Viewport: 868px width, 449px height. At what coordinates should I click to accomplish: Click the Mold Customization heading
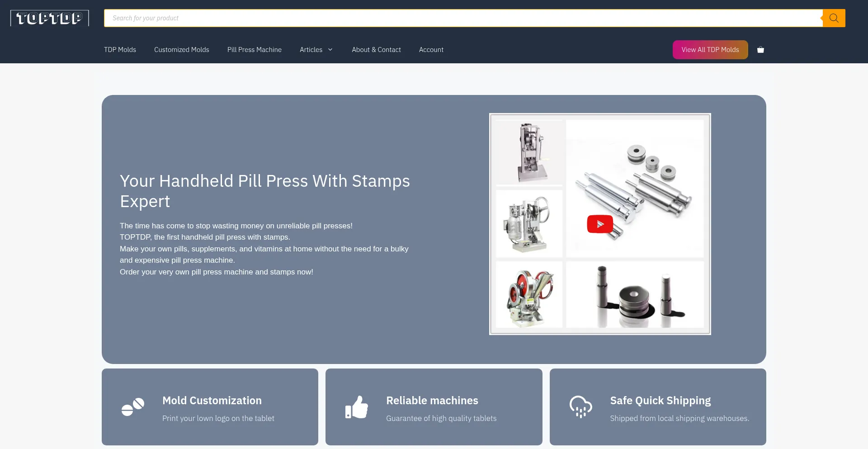click(x=212, y=401)
